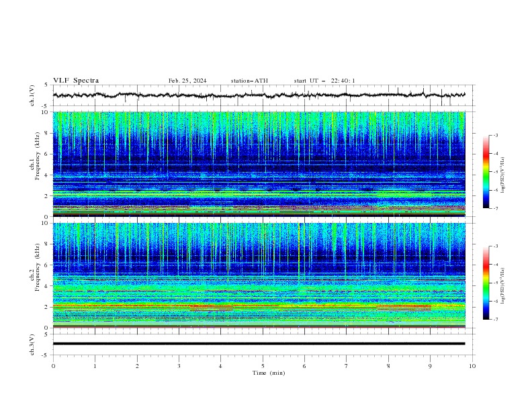Click the time axis tick label "2"
Viewport: 532px width, 411px height.
(x=137, y=366)
